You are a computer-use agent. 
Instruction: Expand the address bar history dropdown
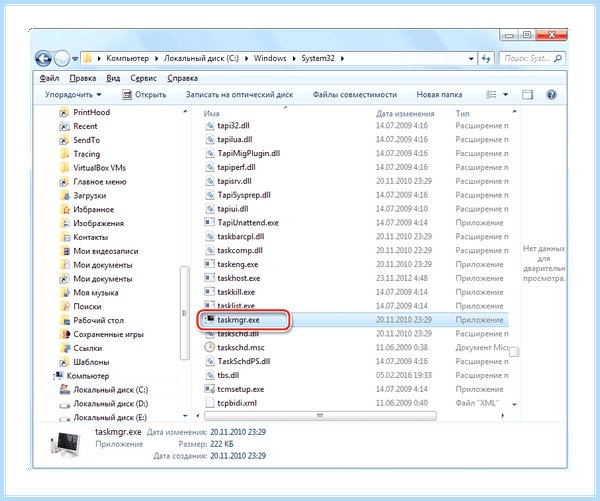click(471, 59)
